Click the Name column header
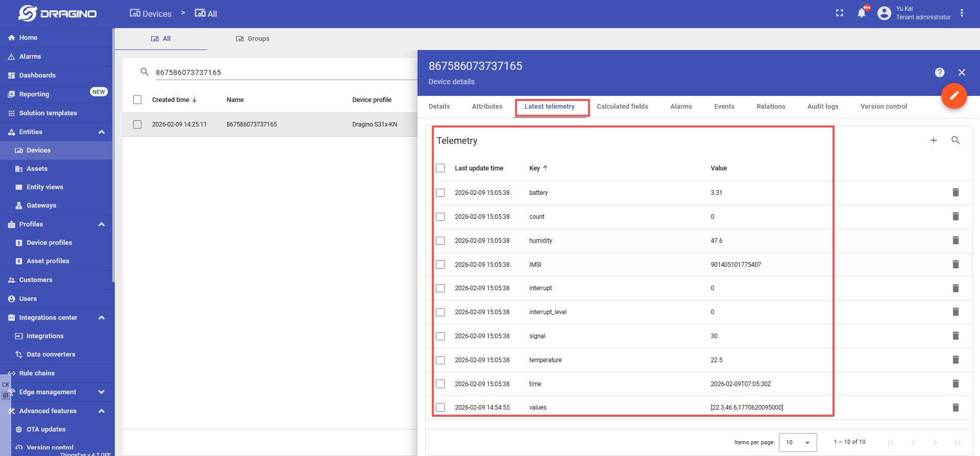980x456 pixels. [235, 100]
